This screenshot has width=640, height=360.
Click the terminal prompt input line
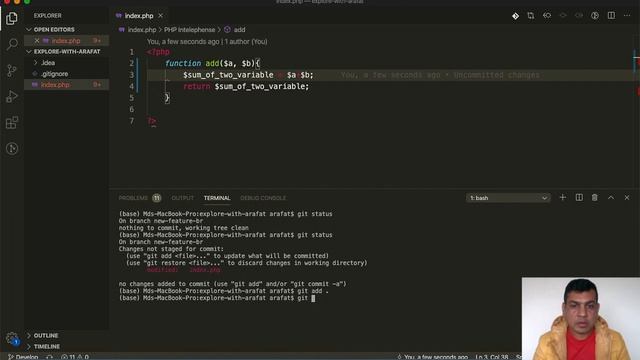coord(217,298)
